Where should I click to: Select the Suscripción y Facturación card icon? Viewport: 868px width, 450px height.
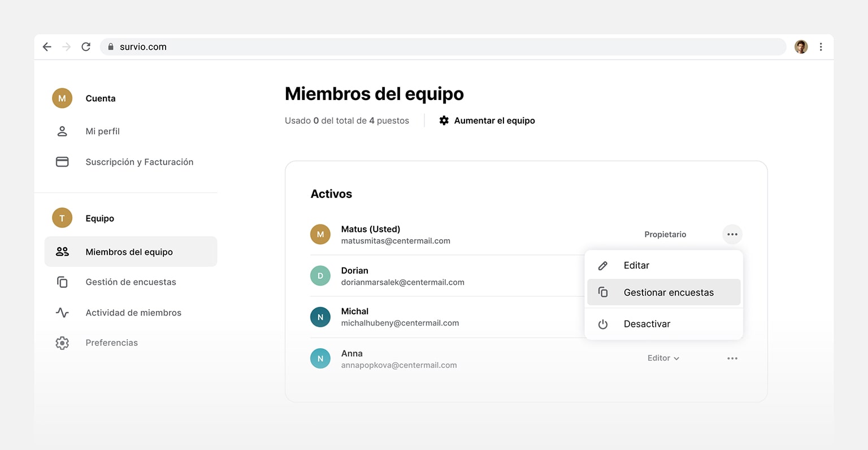(x=62, y=161)
